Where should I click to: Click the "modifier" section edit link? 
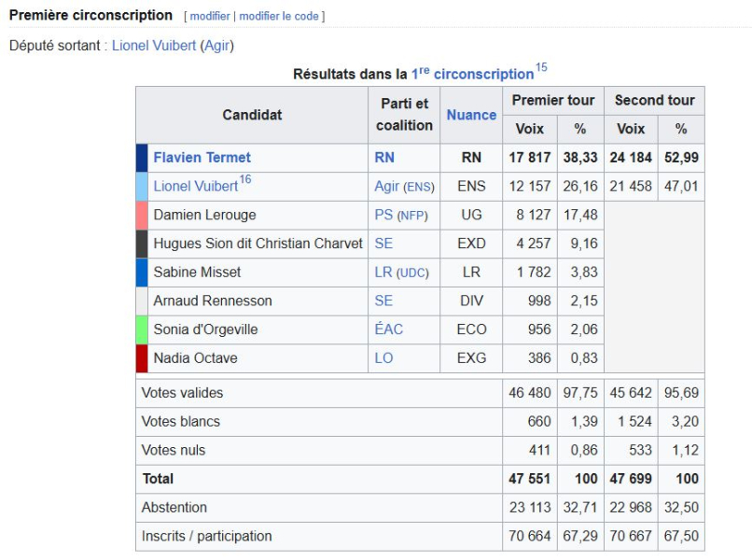(x=210, y=16)
